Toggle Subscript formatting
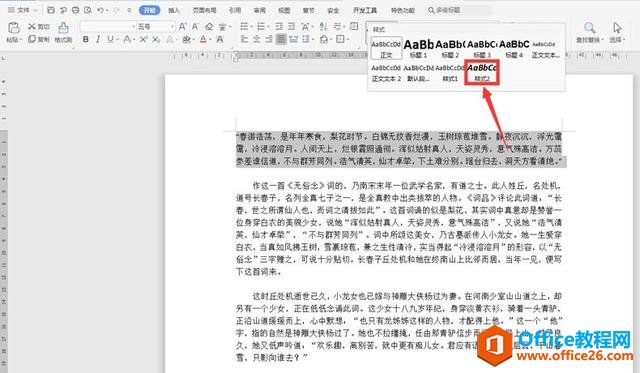The image size is (640, 373). (x=156, y=39)
